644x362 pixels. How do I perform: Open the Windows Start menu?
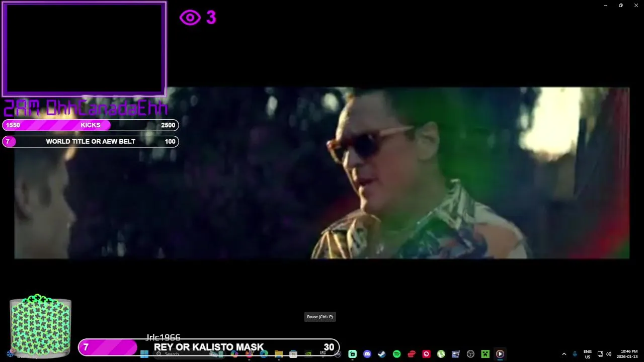(144, 354)
